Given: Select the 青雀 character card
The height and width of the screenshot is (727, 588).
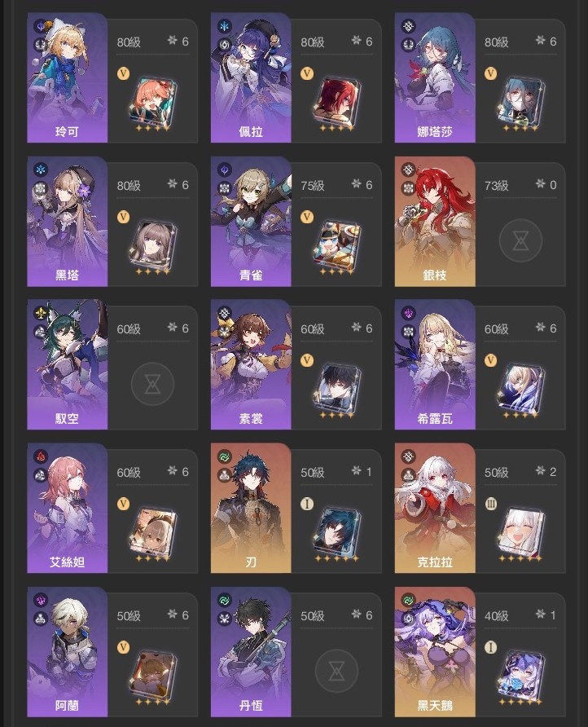Looking at the screenshot, I should click(x=296, y=221).
